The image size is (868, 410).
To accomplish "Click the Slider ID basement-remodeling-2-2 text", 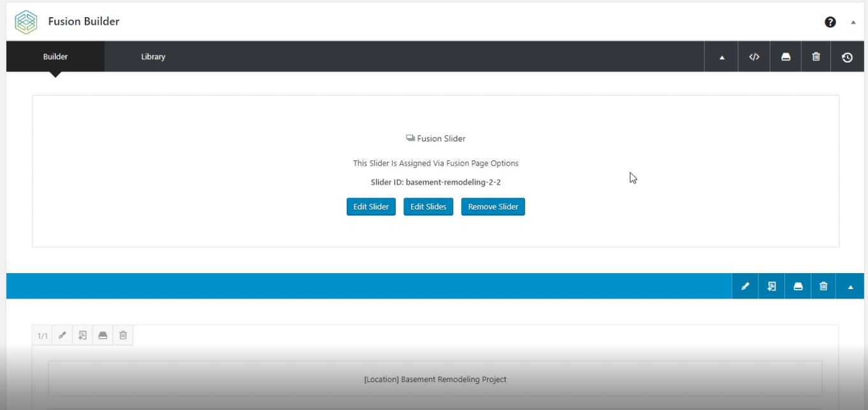I will pos(436,182).
